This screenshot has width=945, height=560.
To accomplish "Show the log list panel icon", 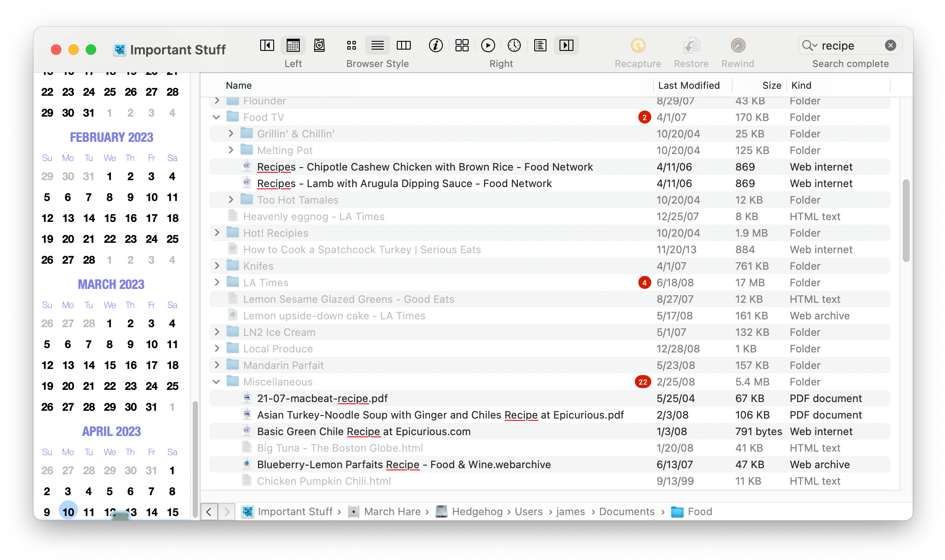I will point(540,45).
